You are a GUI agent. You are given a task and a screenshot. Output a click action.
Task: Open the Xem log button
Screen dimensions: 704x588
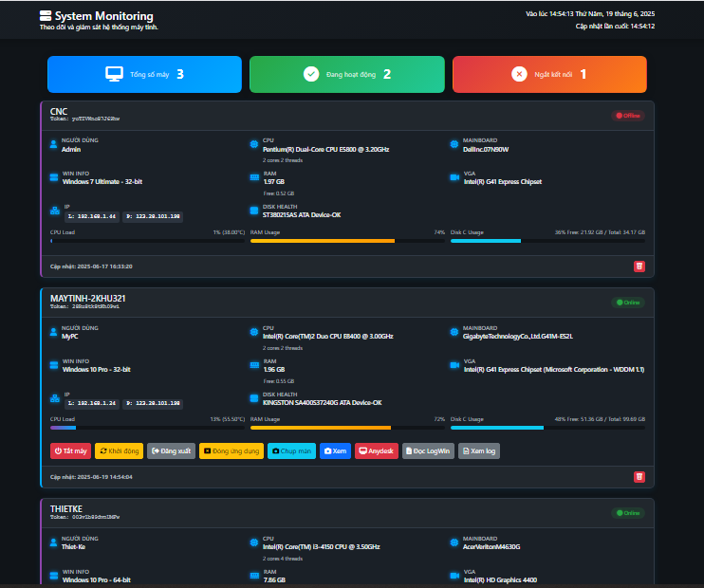tap(479, 451)
